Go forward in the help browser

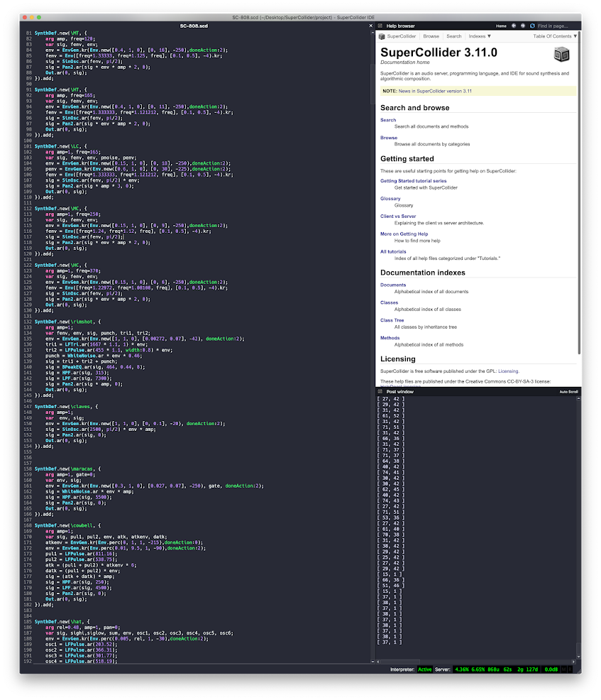(x=522, y=26)
